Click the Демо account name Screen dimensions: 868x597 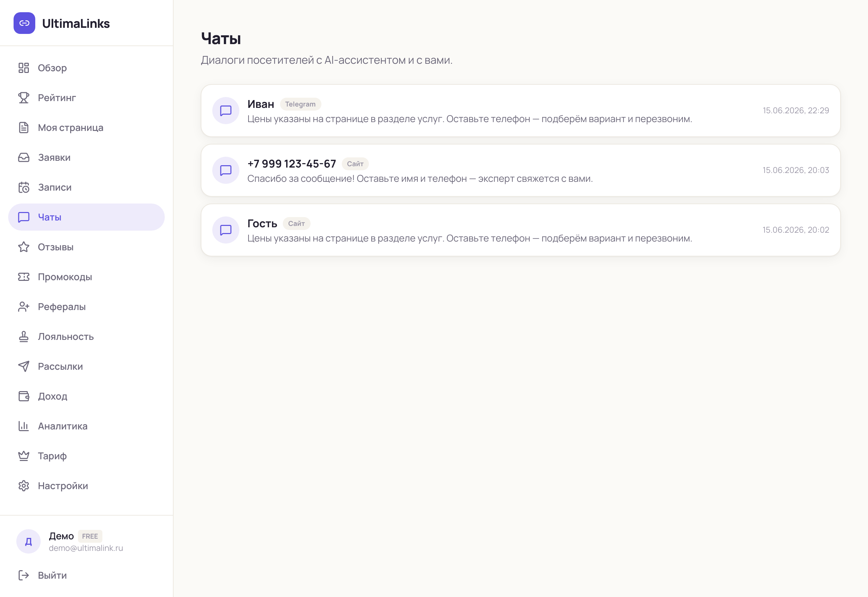(x=61, y=536)
